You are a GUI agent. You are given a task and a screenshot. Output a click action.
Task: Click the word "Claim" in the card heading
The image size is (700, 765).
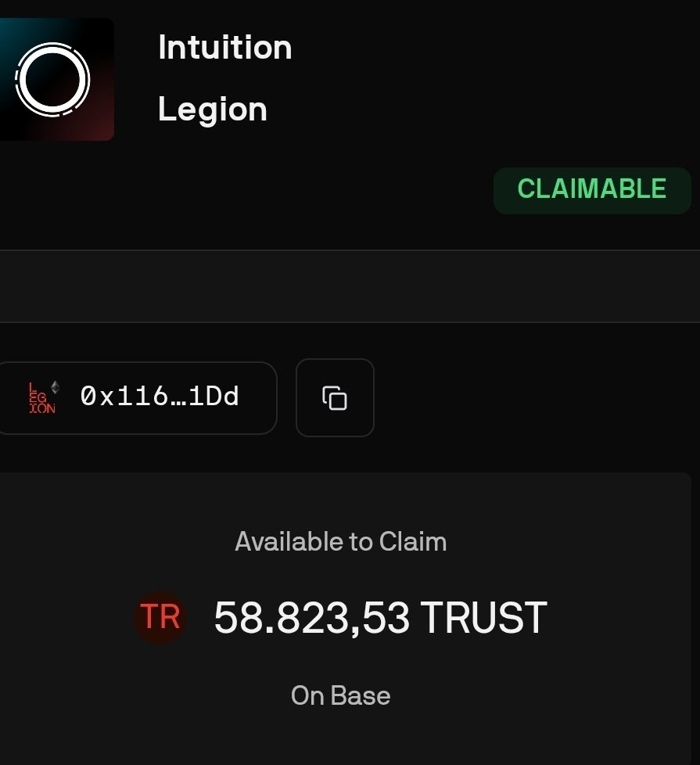coord(412,541)
